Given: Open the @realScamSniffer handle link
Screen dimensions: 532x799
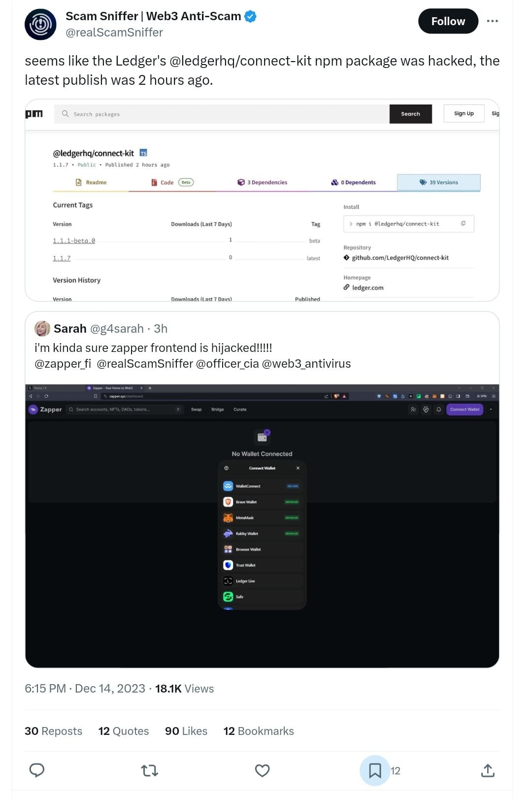Looking at the screenshot, I should click(114, 33).
